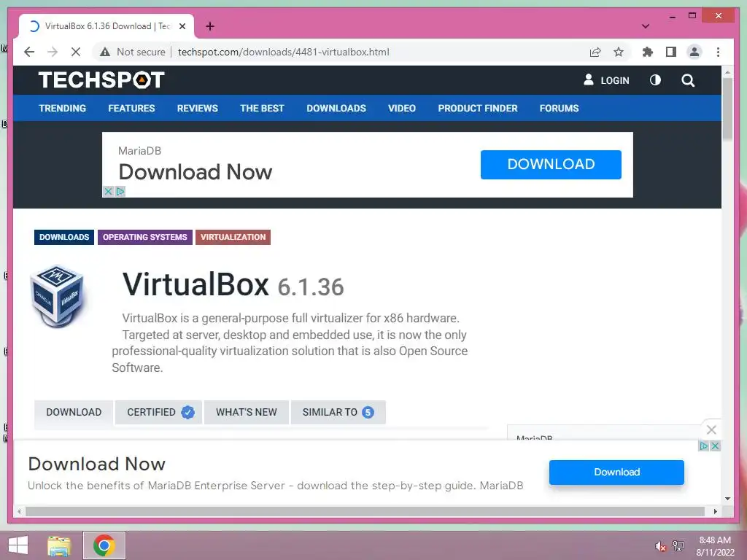Click the address bar URL
The height and width of the screenshot is (560, 747).
pyautogui.click(x=284, y=52)
